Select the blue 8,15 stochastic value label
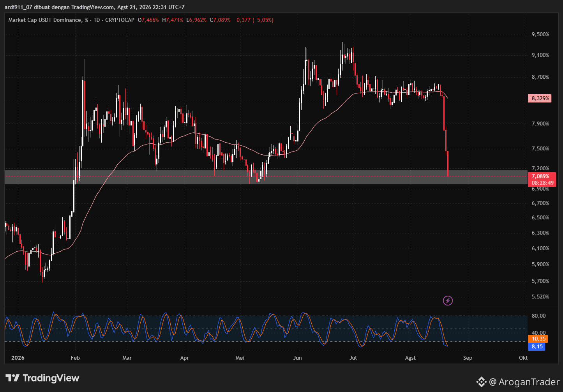Screen dimensions: 563x392 click(x=537, y=346)
